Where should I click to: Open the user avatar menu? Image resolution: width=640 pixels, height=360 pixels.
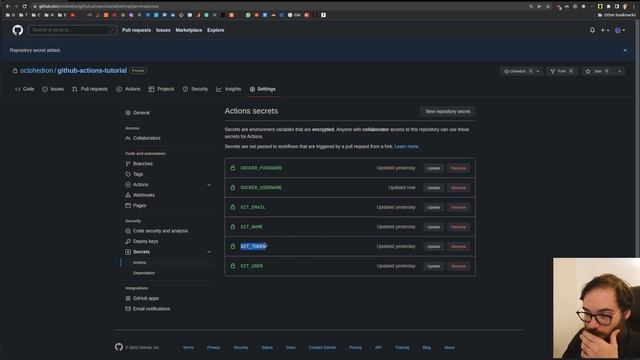pos(620,30)
